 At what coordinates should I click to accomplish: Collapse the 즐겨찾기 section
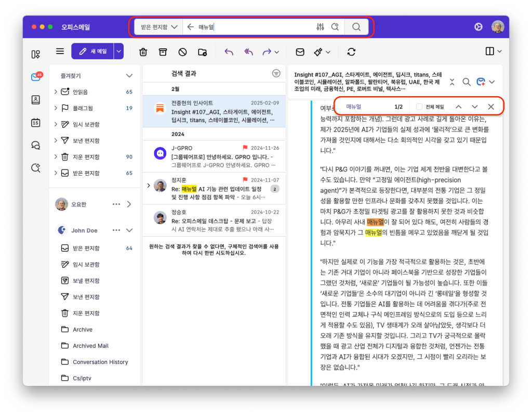click(x=129, y=76)
